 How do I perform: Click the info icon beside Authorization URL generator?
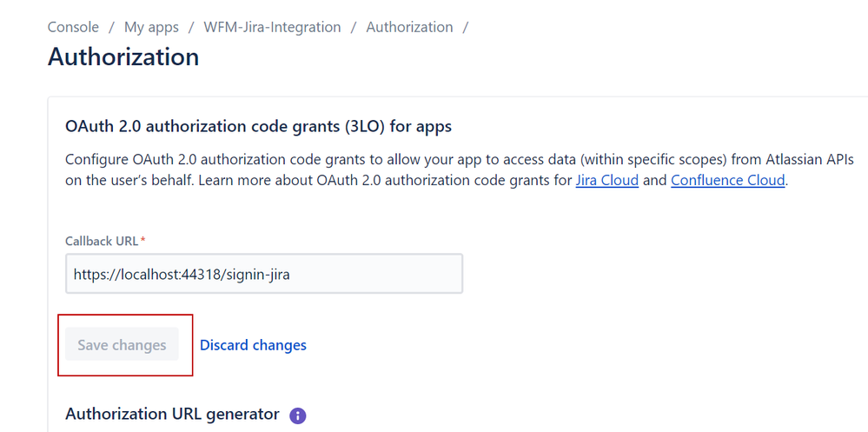pos(298,415)
